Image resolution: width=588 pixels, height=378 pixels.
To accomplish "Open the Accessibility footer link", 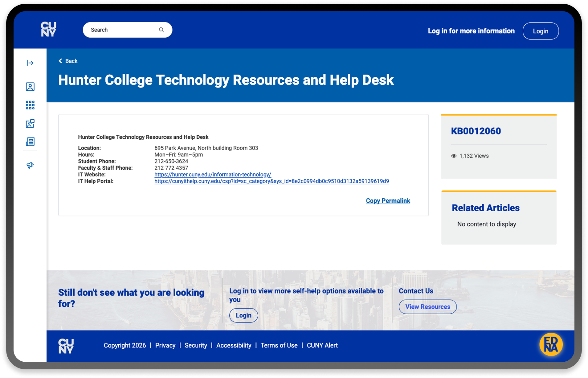I will 234,345.
